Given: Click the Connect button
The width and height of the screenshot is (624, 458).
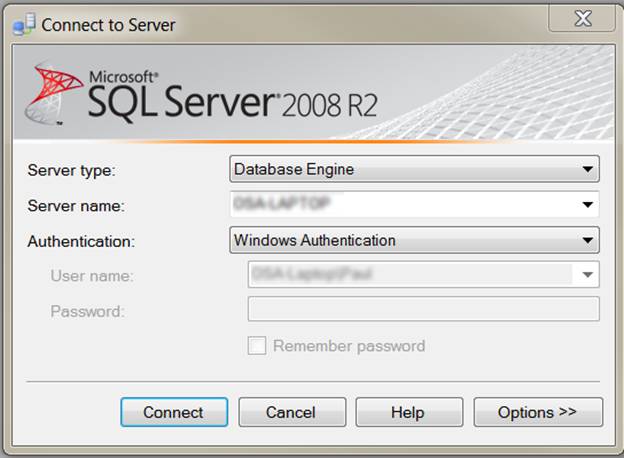Looking at the screenshot, I should [174, 412].
